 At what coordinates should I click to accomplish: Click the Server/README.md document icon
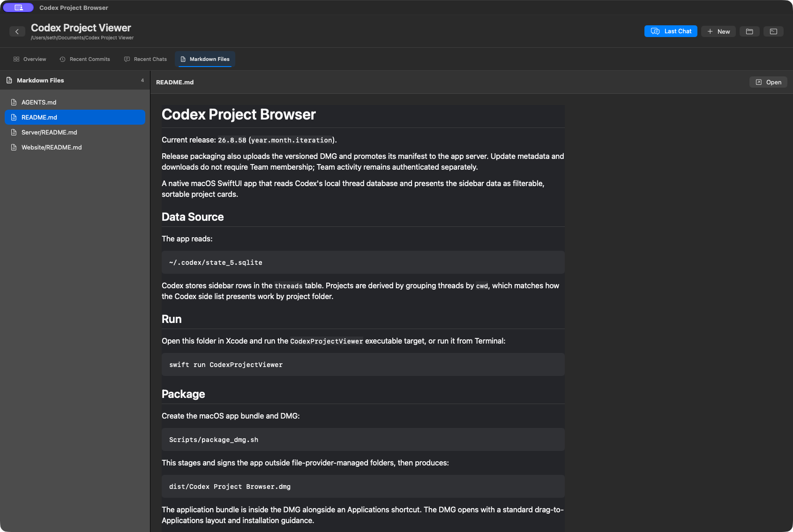14,132
